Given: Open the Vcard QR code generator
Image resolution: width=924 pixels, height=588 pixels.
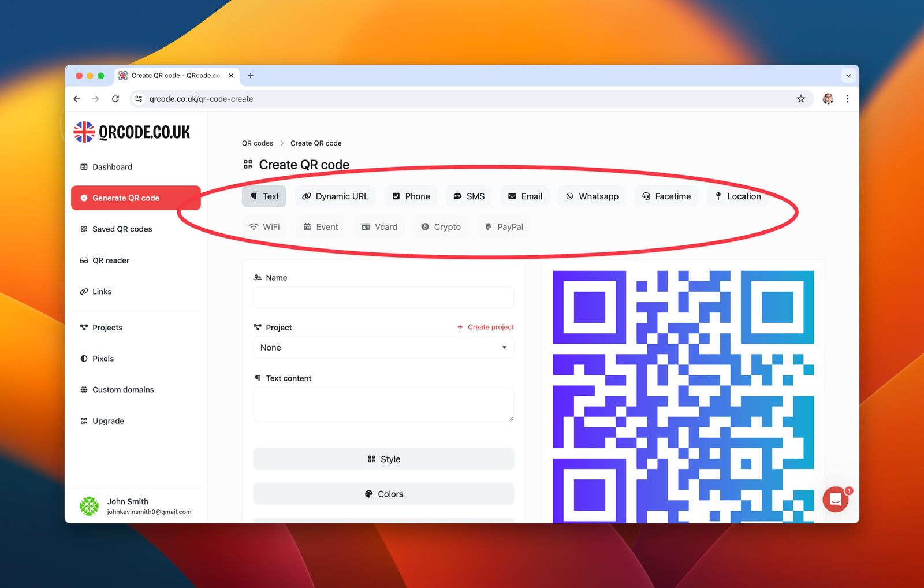Looking at the screenshot, I should click(379, 226).
